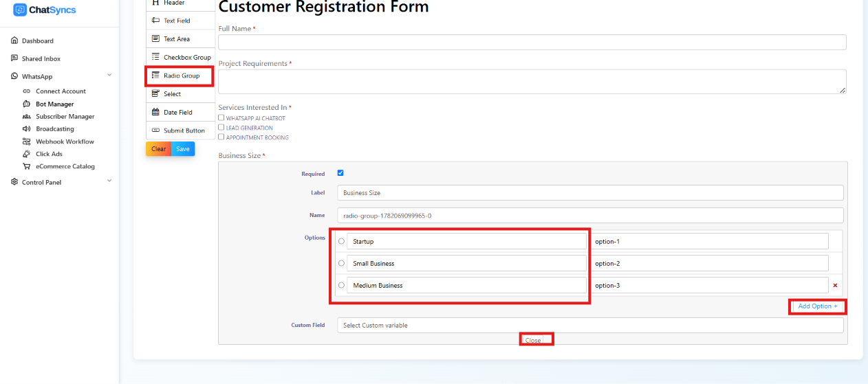868x384 pixels.
Task: Click the Customer Registration Form heading
Action: click(x=323, y=7)
